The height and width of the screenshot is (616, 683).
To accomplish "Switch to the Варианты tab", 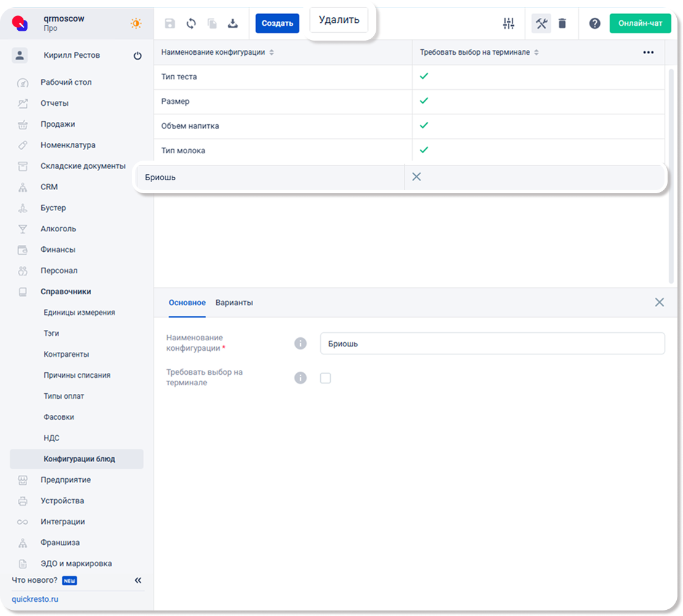I will coord(235,303).
